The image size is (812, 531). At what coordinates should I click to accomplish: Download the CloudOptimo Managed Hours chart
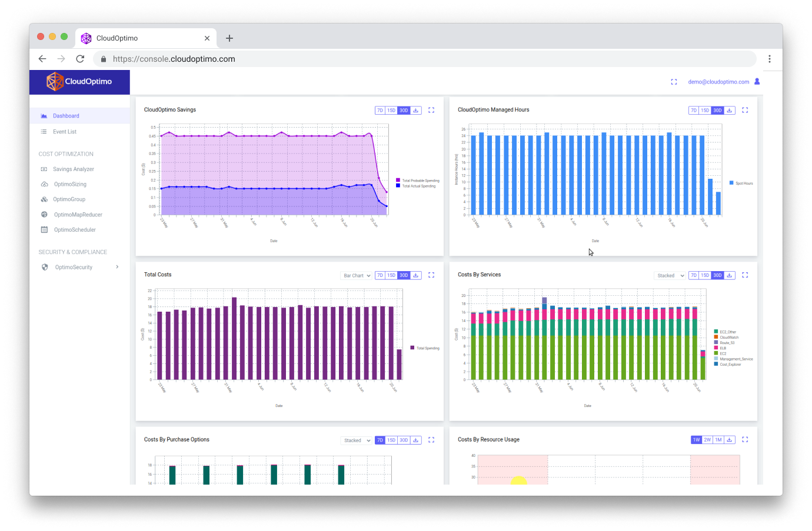click(730, 111)
